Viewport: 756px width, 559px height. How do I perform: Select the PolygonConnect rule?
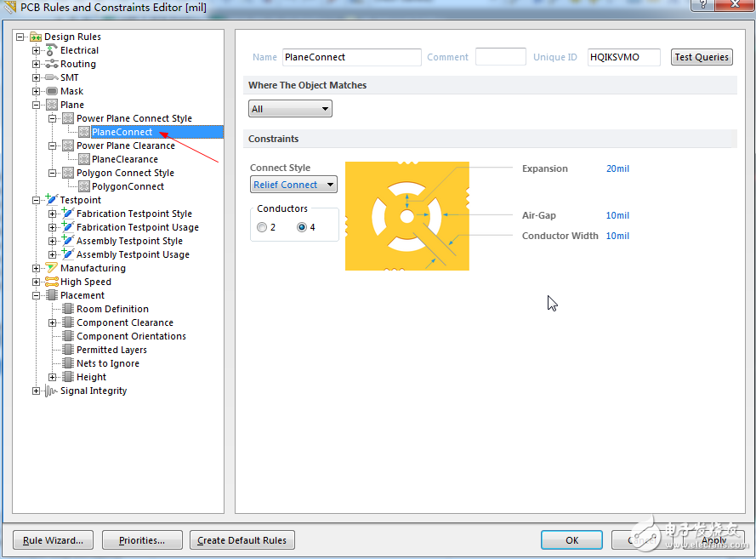128,186
